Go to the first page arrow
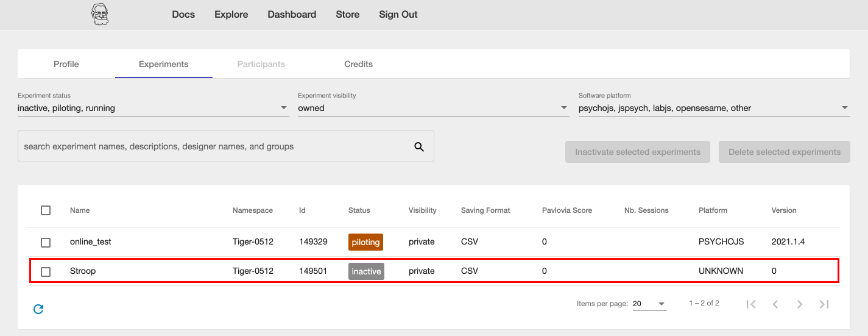Viewport: 868px width, 336px height. pyautogui.click(x=751, y=304)
